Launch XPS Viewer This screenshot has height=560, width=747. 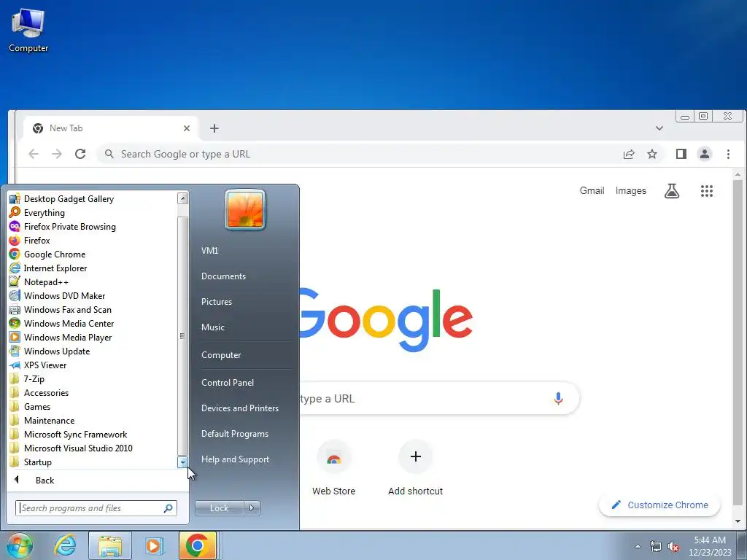(x=45, y=365)
